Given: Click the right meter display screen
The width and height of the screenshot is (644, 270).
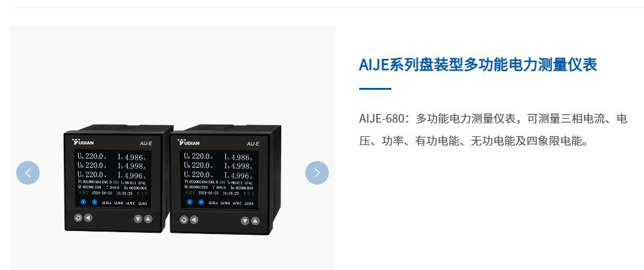Looking at the screenshot, I should click(x=219, y=179).
